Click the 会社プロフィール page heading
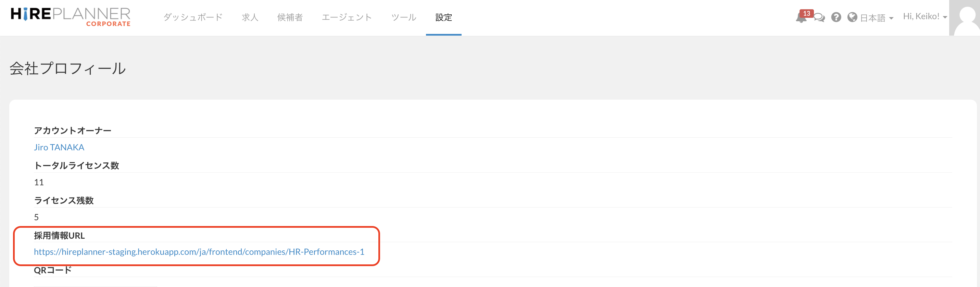 click(x=68, y=68)
